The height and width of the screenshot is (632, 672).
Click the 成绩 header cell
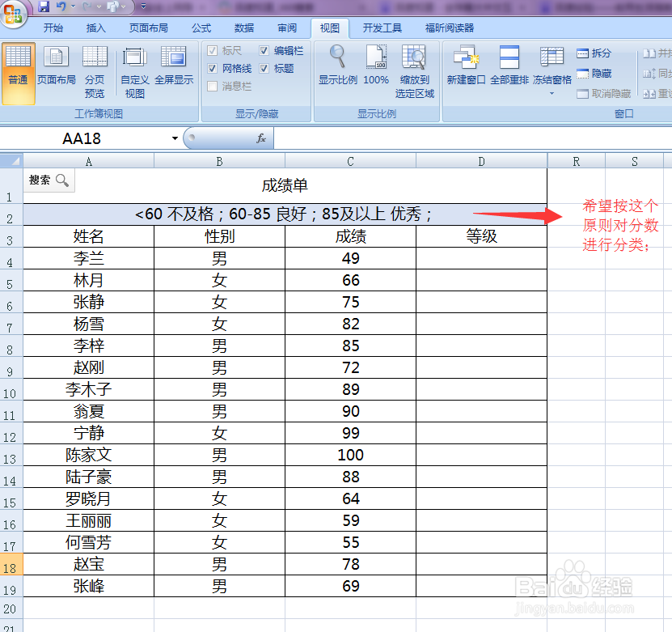[350, 236]
